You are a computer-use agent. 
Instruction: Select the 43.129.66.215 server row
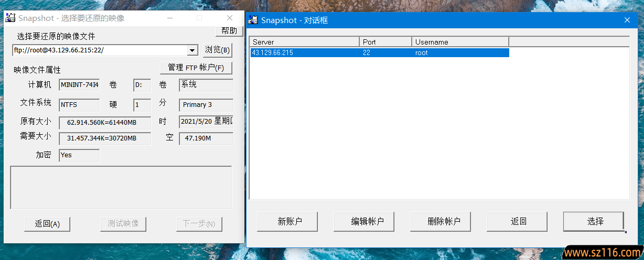380,52
